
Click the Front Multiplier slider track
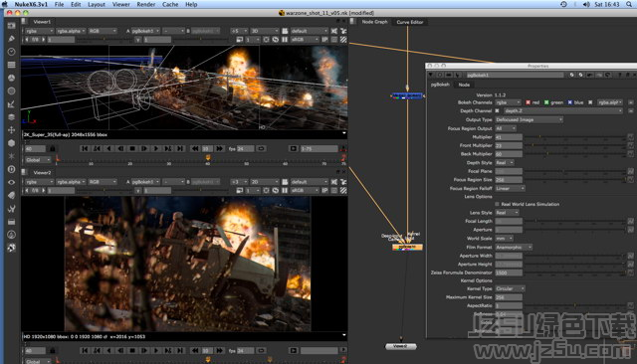[574, 145]
